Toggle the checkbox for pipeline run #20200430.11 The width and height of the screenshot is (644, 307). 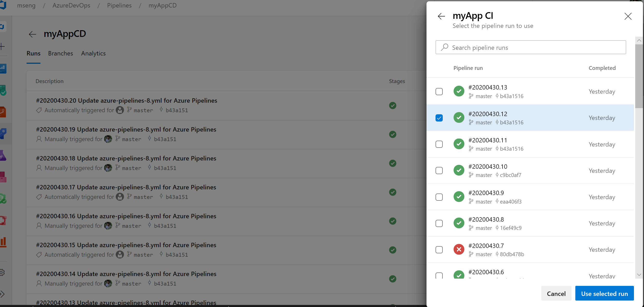coord(439,144)
